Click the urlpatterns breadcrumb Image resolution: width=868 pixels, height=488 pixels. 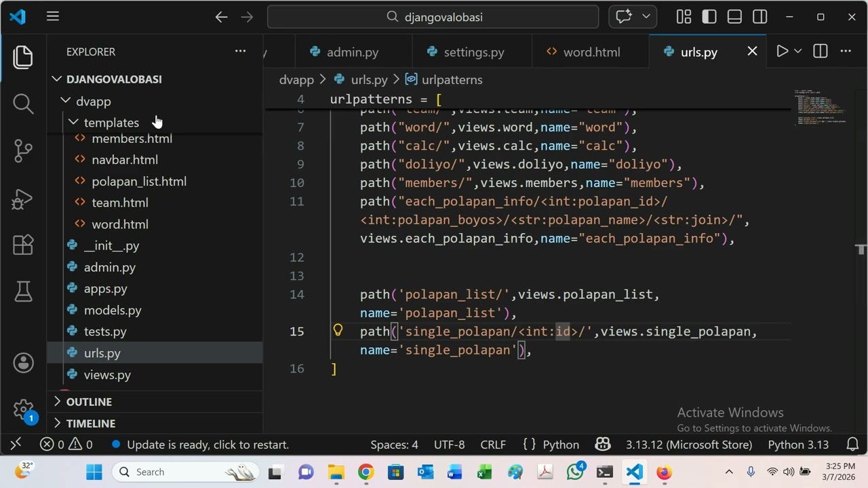(x=444, y=80)
